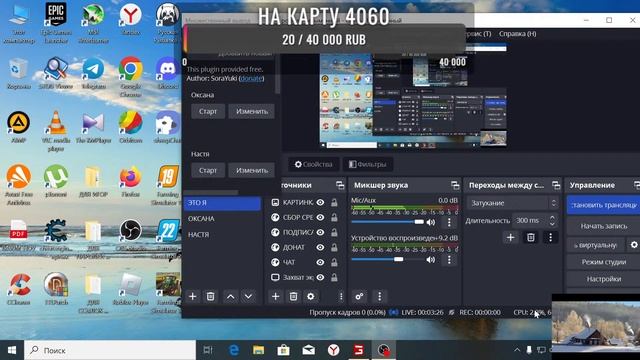This screenshot has height=360, width=640.
Task: Remove selected source with trash icon
Action: [x=293, y=296]
